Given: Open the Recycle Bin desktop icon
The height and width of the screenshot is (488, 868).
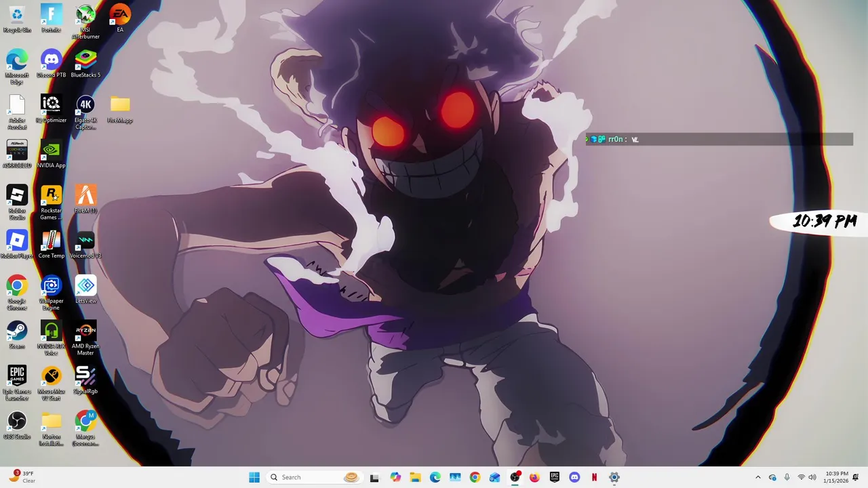Looking at the screenshot, I should point(17,19).
